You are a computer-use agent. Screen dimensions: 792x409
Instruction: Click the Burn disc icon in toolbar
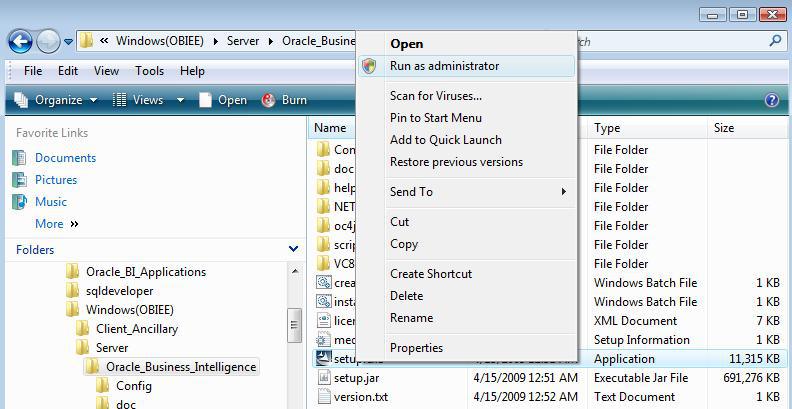point(269,100)
